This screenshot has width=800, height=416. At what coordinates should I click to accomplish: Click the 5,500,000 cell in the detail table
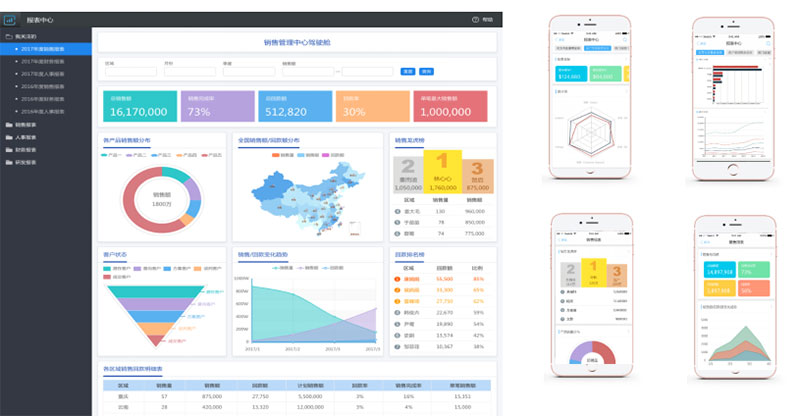[x=310, y=397]
